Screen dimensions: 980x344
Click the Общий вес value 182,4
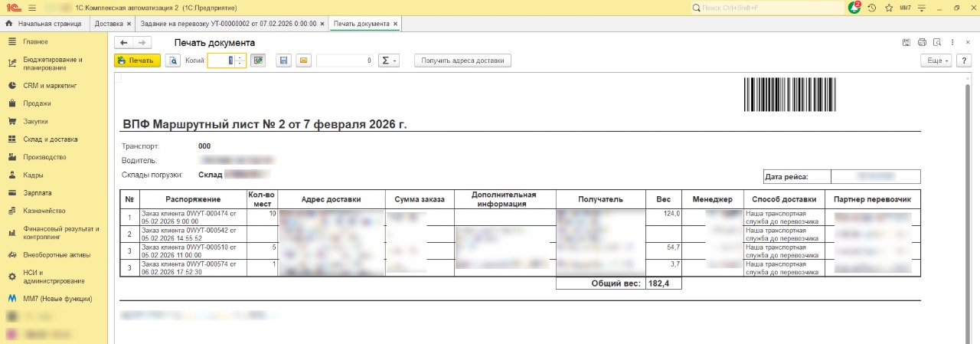(x=663, y=283)
